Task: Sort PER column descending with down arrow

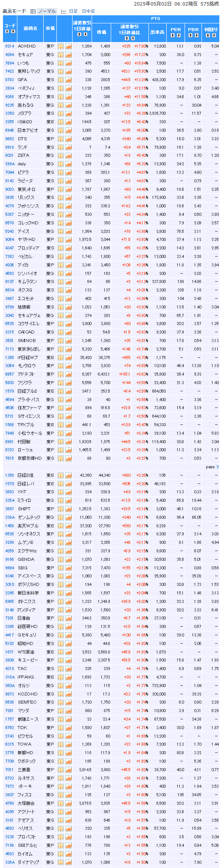Action: (x=179, y=35)
